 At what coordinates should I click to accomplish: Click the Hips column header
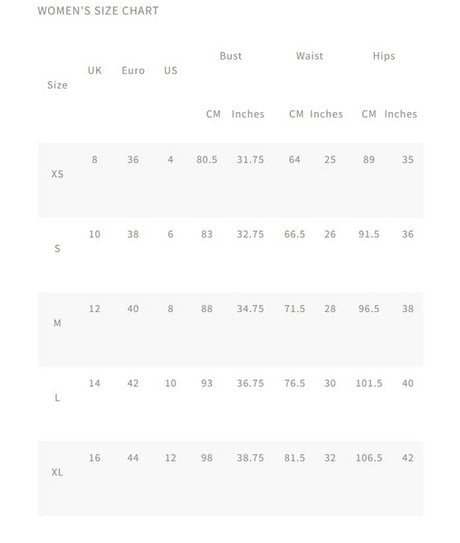coord(384,56)
